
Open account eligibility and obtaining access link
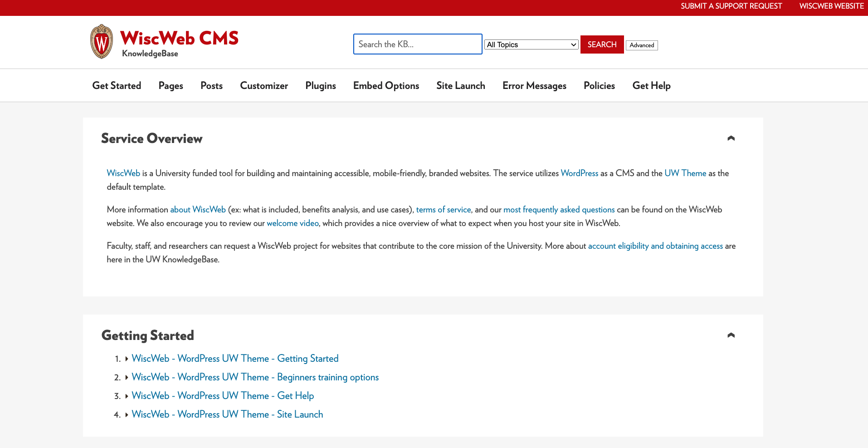tap(655, 246)
